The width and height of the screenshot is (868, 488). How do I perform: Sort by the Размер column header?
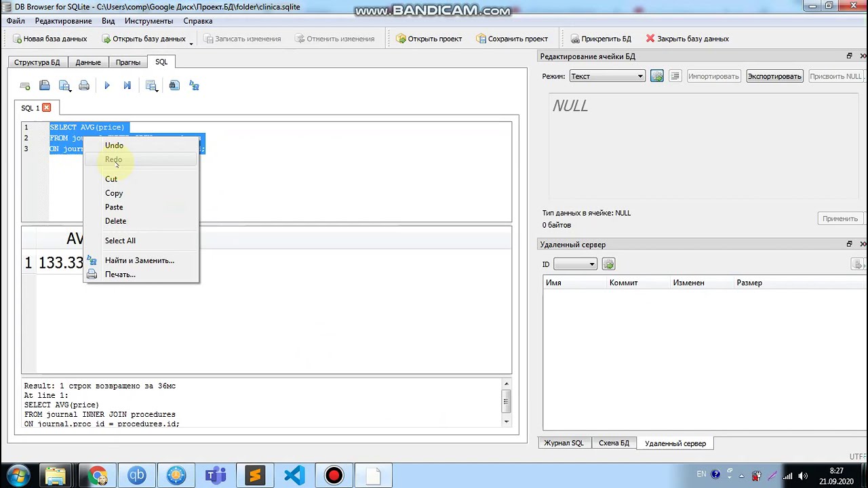click(x=766, y=283)
